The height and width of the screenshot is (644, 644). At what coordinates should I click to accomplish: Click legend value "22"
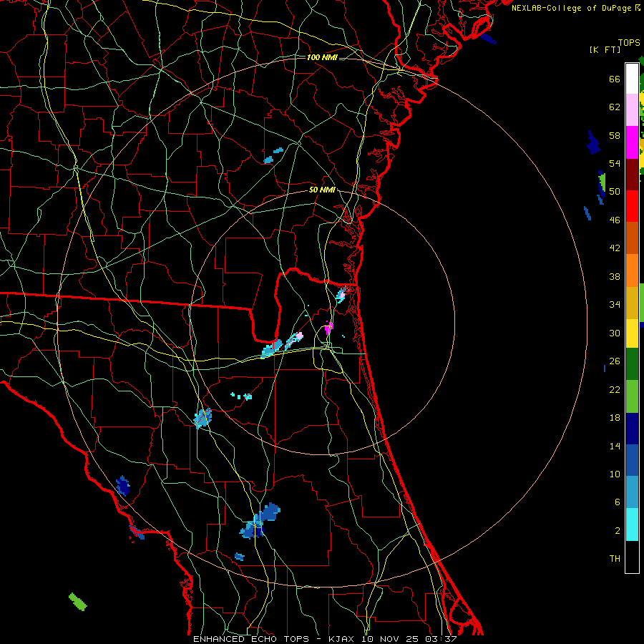(615, 389)
